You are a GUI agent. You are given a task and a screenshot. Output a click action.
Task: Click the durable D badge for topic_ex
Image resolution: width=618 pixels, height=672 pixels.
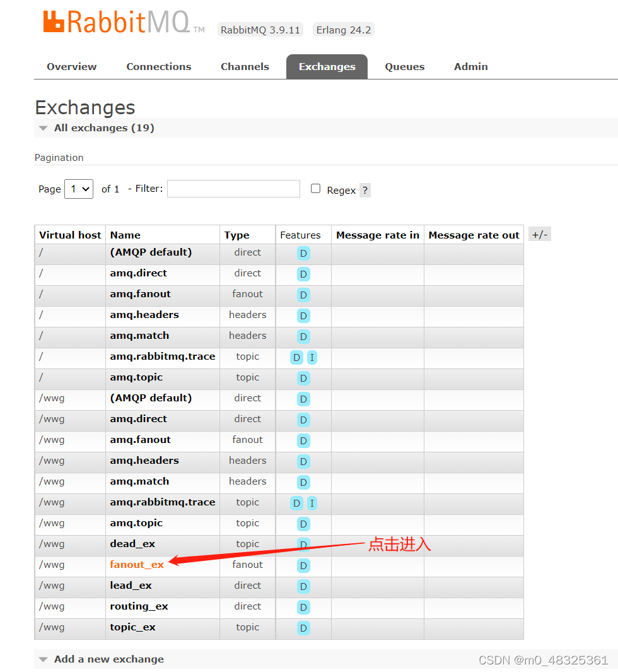[x=303, y=628]
